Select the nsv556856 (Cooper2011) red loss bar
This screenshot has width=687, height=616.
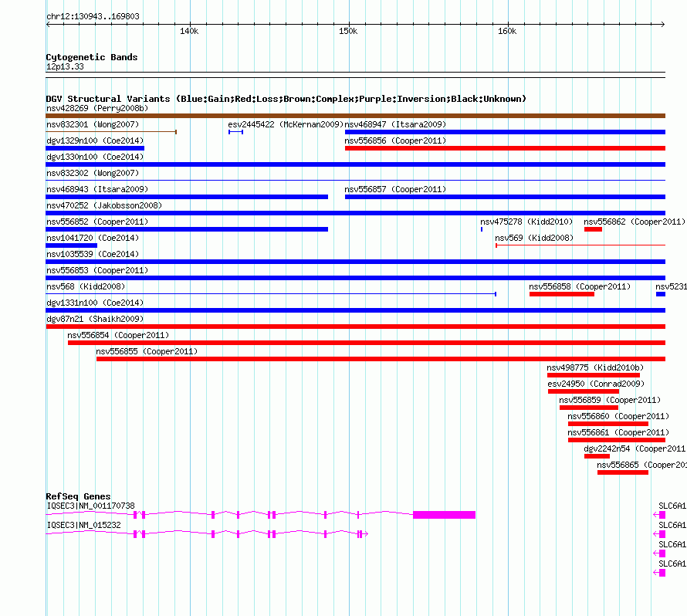[505, 148]
